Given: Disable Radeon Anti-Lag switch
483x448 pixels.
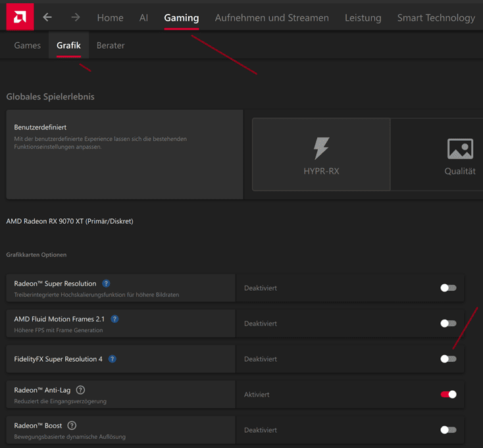Looking at the screenshot, I should click(x=448, y=395).
